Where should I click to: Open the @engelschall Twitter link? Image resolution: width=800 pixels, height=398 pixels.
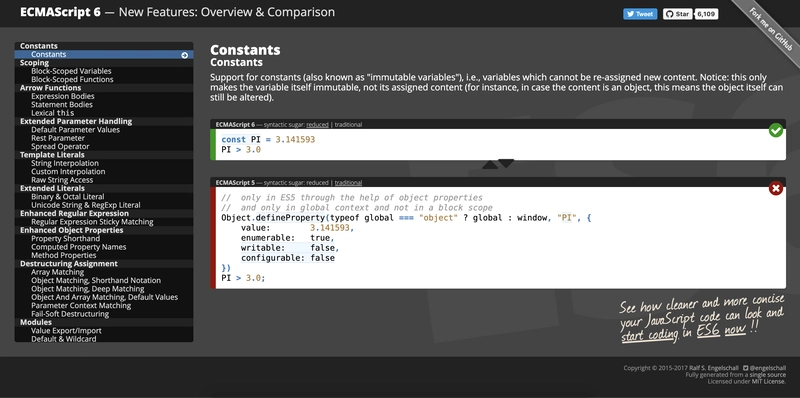click(x=768, y=368)
